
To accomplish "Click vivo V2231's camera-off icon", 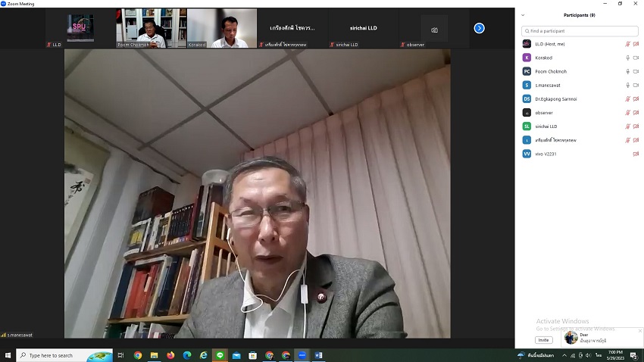I will 636,154.
